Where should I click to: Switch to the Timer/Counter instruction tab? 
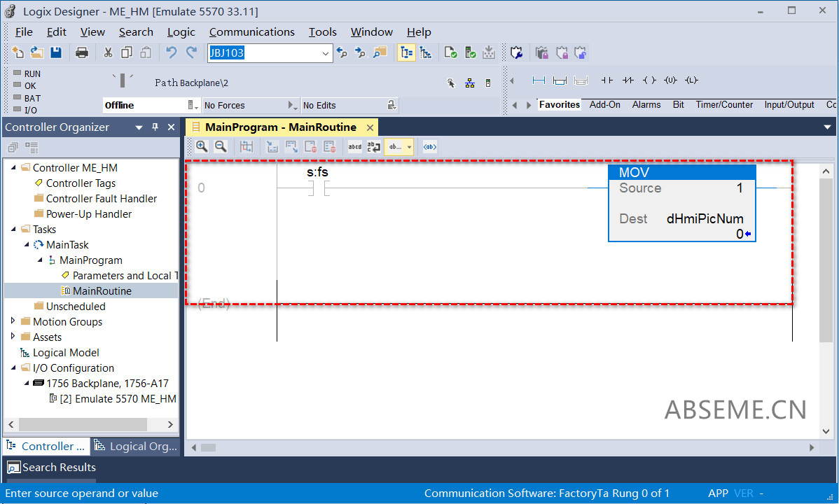[723, 105]
